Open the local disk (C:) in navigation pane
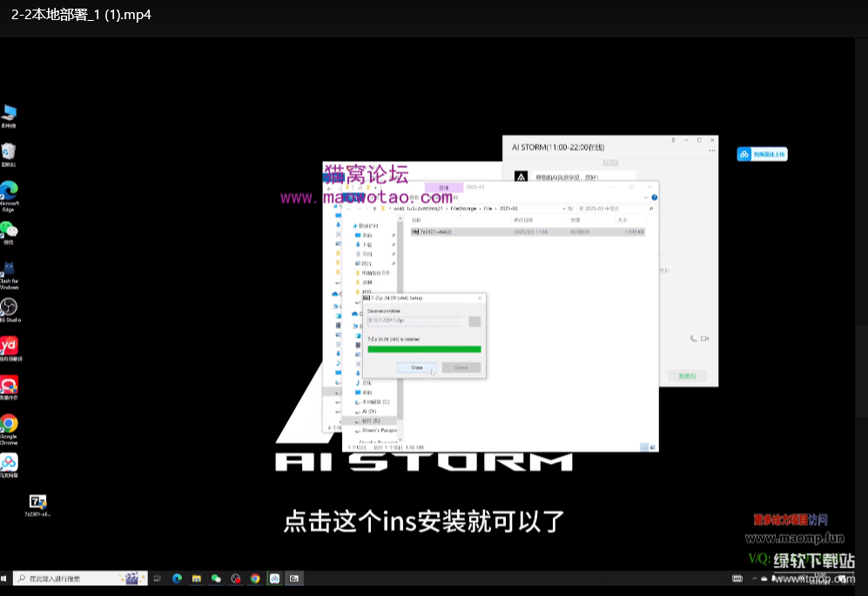The width and height of the screenshot is (868, 596). pos(372,402)
